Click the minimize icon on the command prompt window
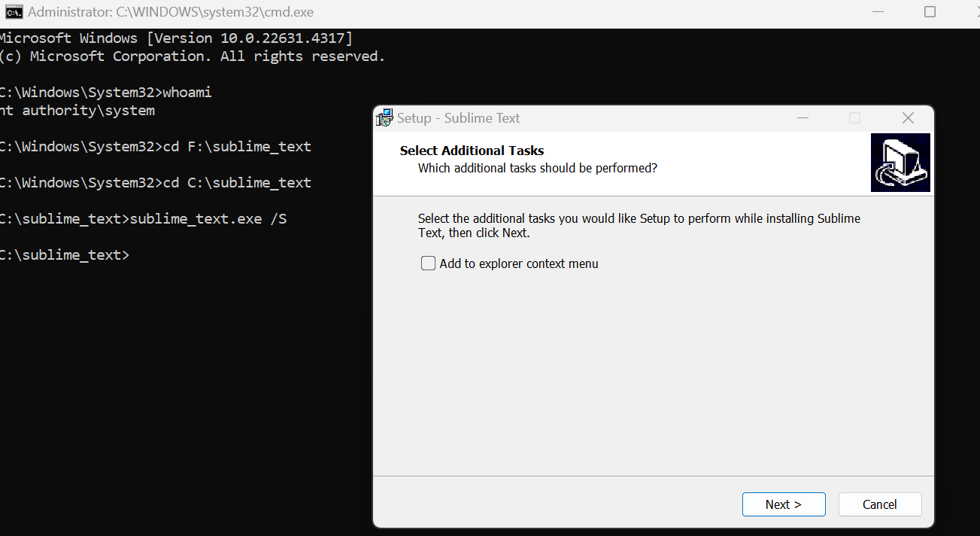This screenshot has height=536, width=980. 877,12
